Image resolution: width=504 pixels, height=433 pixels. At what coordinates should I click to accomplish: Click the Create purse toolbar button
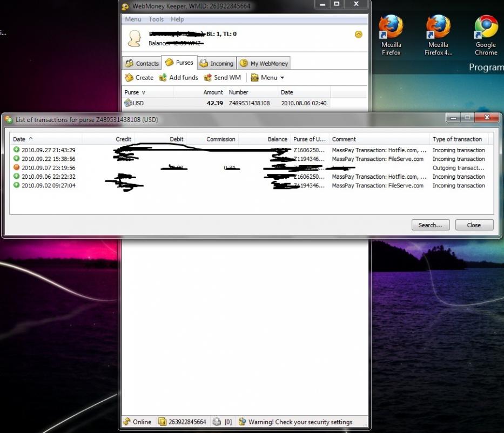coord(139,77)
